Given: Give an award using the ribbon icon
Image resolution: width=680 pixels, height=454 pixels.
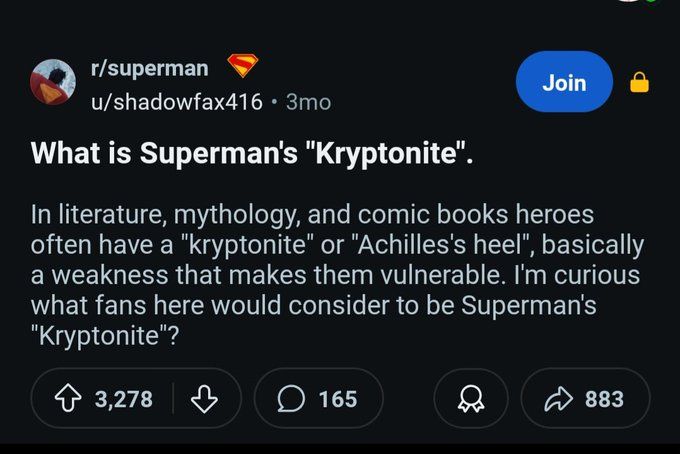Looking at the screenshot, I should click(471, 398).
